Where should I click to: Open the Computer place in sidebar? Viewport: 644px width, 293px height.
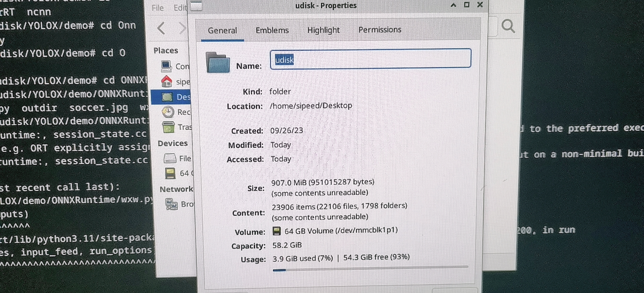pos(175,66)
